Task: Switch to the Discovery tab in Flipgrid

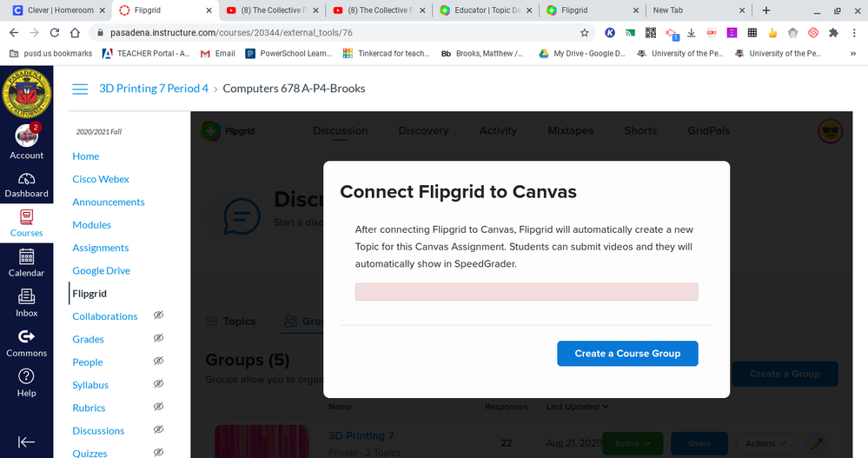Action: point(423,130)
